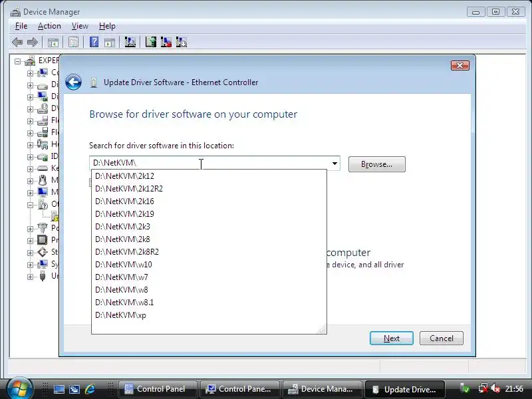Select the Storage controllers icon
This screenshot has width=532, height=399.
[43, 252]
